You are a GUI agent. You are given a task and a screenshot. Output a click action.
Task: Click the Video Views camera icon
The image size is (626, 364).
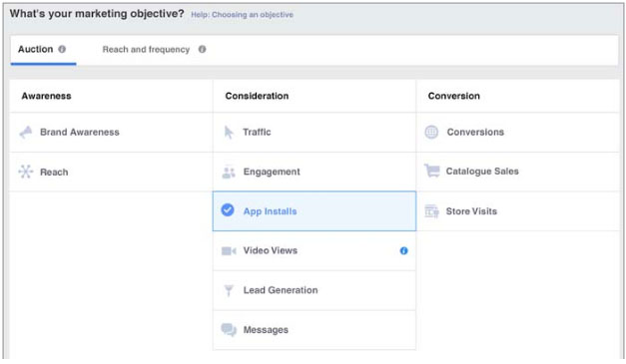229,250
